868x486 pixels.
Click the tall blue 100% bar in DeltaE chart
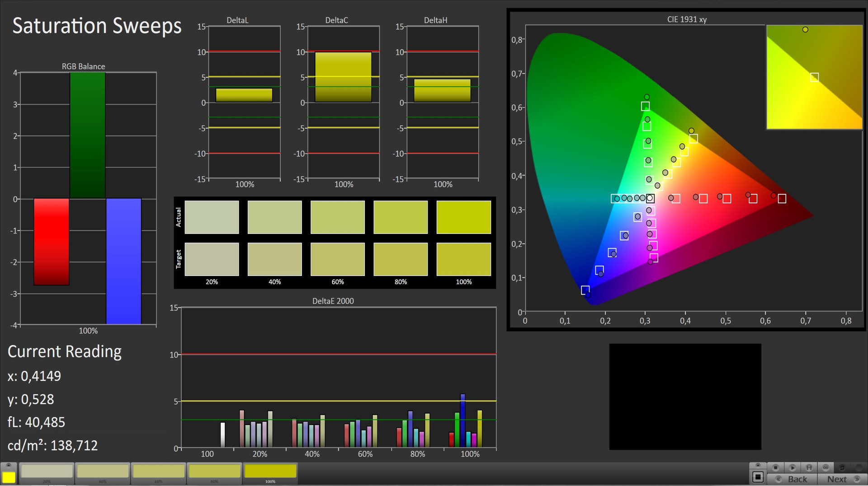pos(462,421)
